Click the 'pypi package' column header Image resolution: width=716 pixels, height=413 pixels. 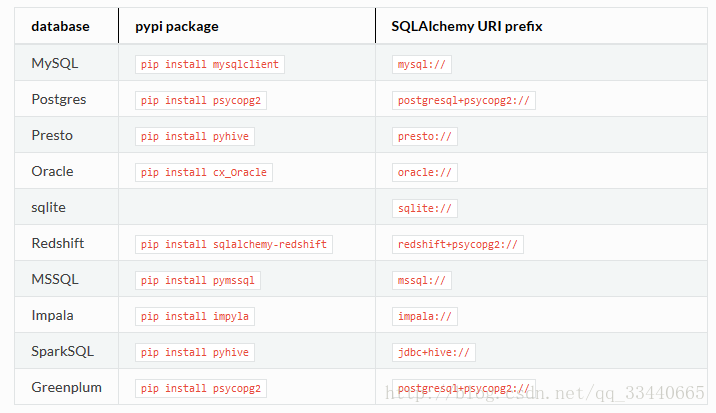[x=177, y=26]
